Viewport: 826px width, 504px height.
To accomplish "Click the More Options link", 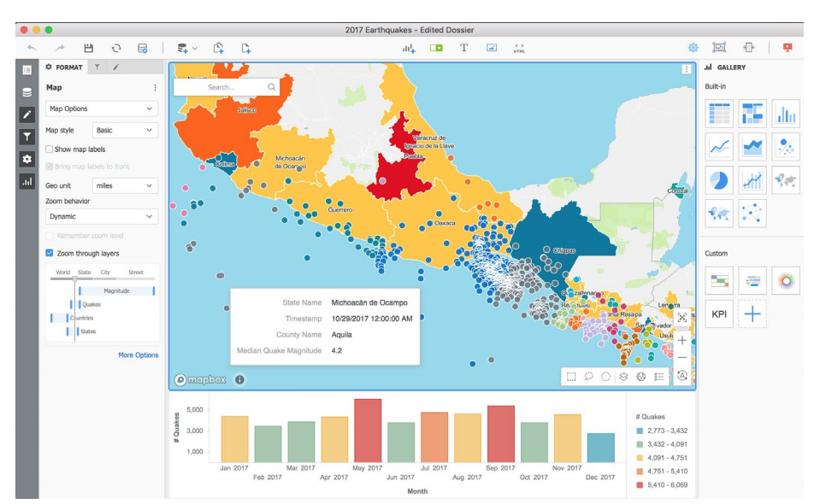I will pyautogui.click(x=139, y=355).
